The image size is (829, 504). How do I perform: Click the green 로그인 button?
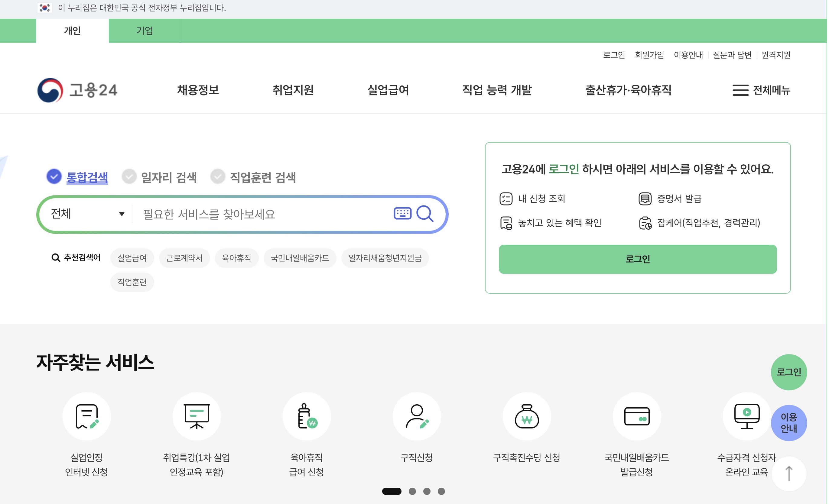point(637,259)
